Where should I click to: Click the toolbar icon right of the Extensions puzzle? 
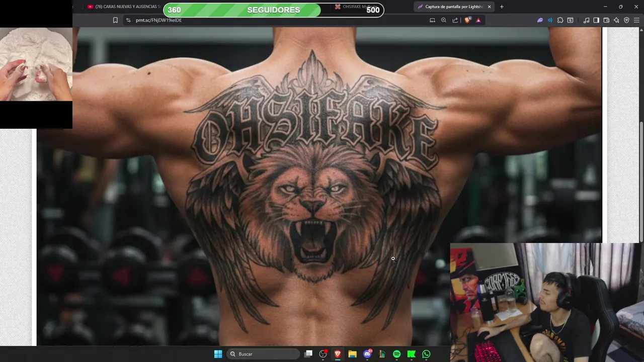[570, 20]
